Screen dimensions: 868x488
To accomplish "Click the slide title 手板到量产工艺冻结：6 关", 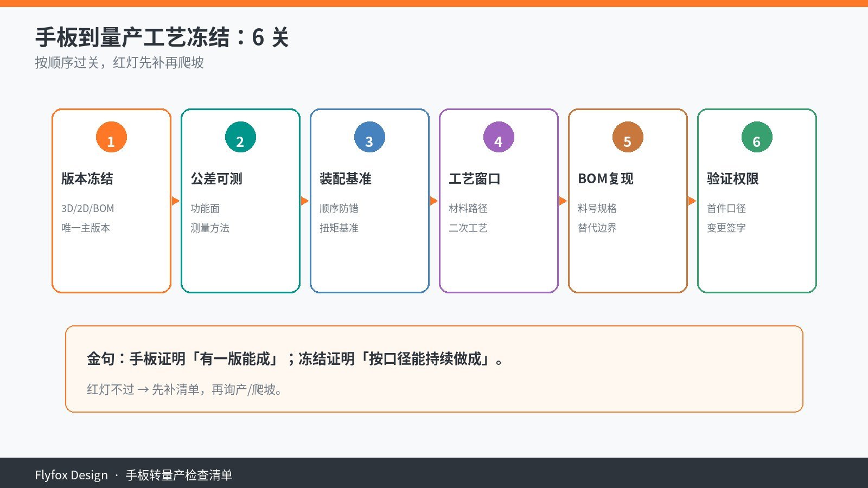I will click(x=162, y=37).
